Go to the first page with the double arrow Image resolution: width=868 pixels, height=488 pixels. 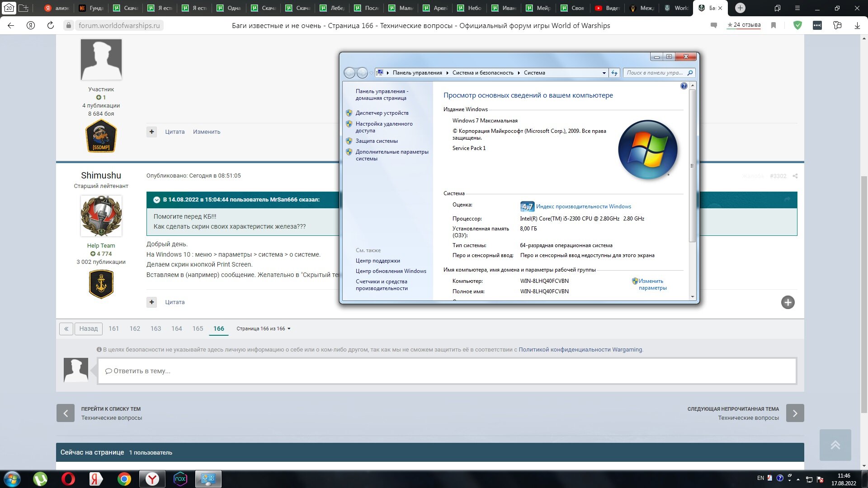click(66, 328)
